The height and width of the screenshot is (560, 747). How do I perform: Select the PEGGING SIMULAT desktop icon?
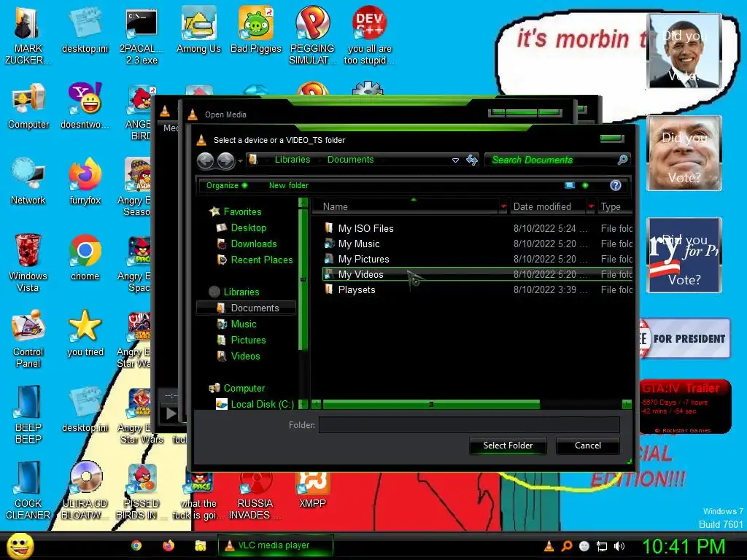312,36
